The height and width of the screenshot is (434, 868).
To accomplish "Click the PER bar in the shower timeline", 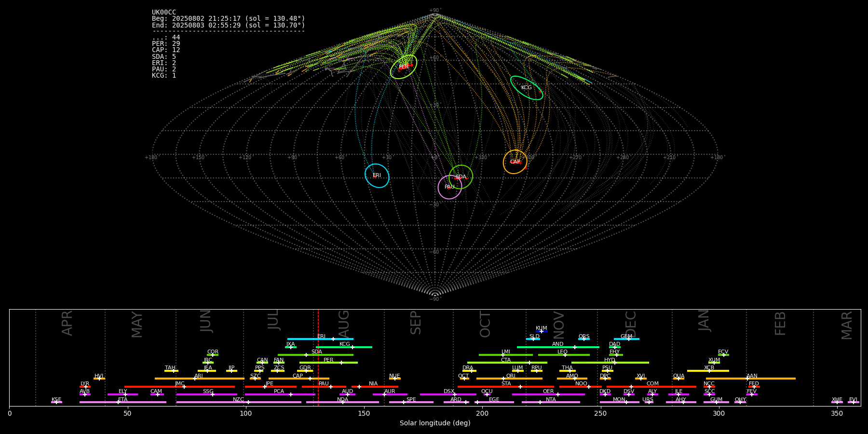I will [x=328, y=363].
